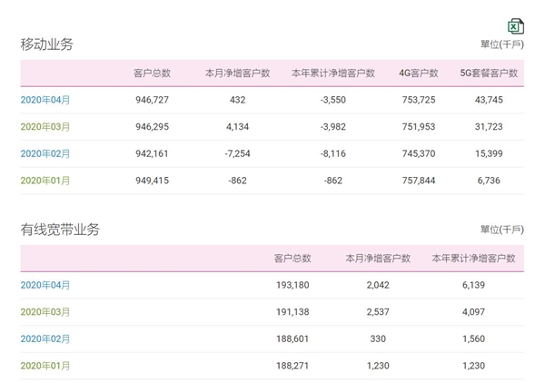Click the Excel export icon
Image resolution: width=545 pixels, height=392 pixels.
[515, 26]
